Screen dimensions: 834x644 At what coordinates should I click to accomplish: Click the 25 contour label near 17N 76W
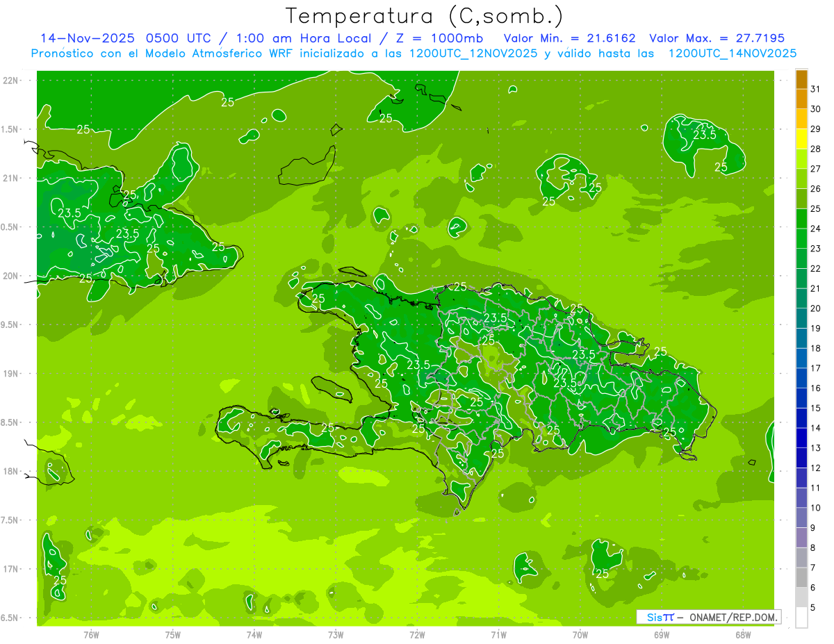[60, 581]
